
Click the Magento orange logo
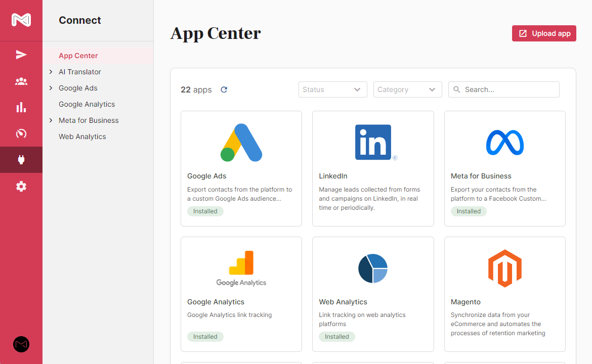505,268
